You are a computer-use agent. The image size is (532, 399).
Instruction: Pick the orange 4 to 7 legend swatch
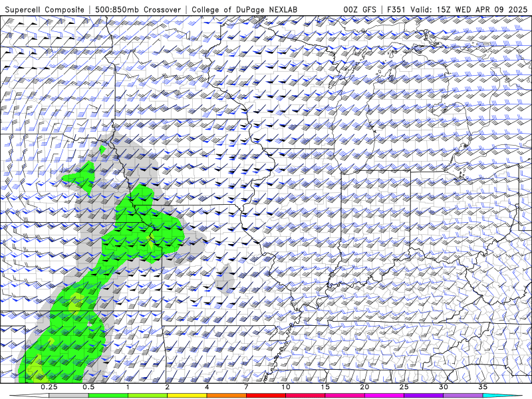click(226, 396)
